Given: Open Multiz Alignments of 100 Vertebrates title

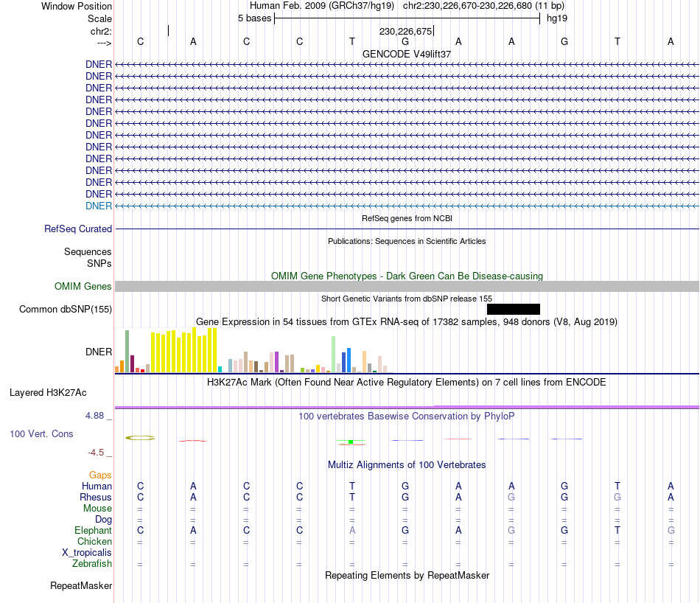Looking at the screenshot, I should pos(407,465).
